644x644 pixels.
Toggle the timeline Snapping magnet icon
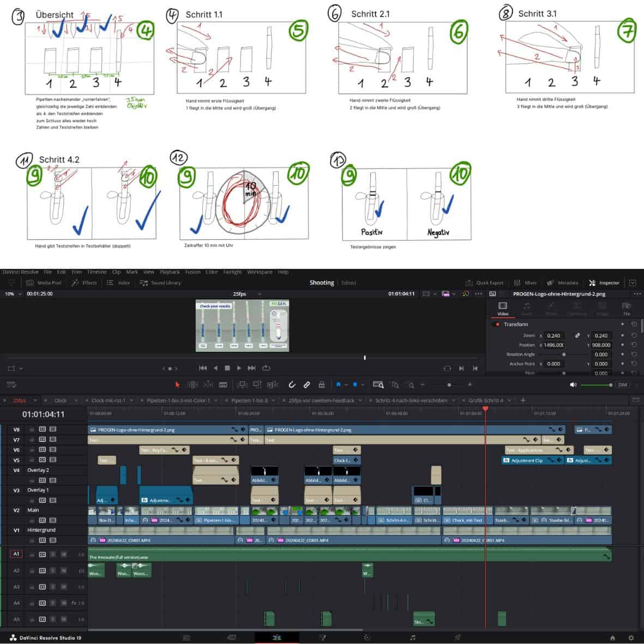(292, 384)
